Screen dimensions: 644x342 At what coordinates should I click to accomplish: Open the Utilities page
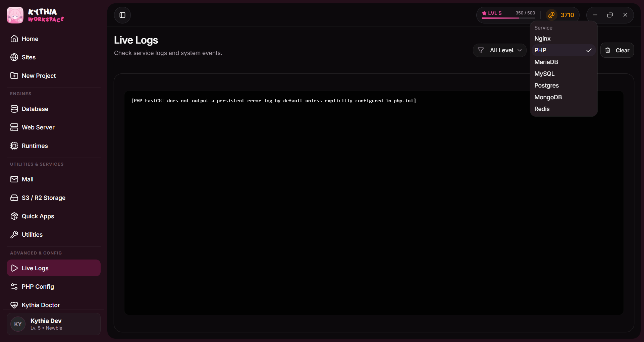point(54,234)
